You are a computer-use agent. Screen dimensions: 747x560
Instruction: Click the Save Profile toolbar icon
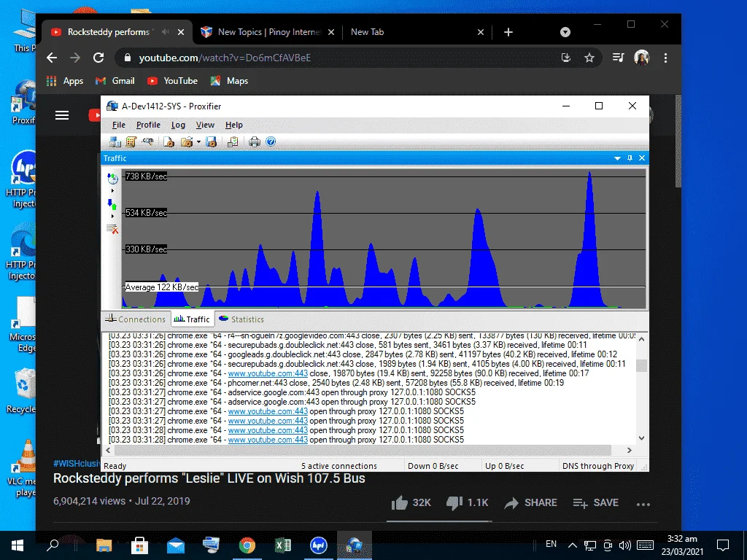click(x=212, y=141)
